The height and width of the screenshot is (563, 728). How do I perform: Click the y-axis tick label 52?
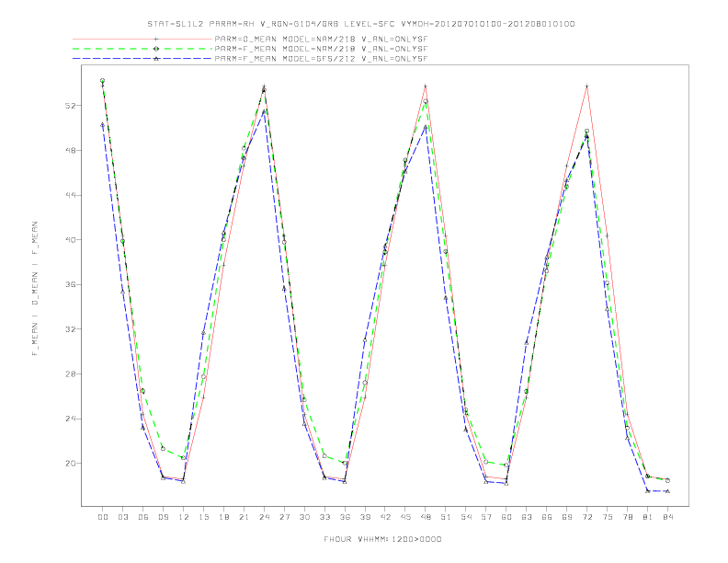click(70, 106)
